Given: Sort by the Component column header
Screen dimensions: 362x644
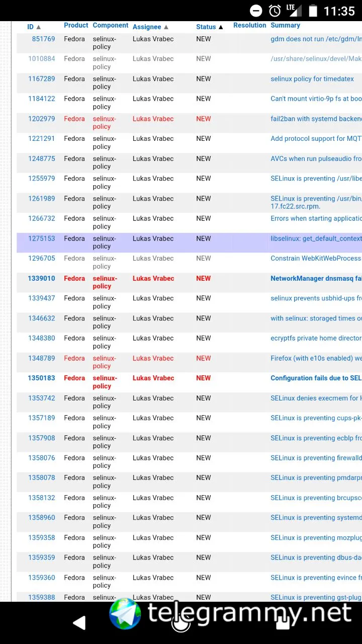Looking at the screenshot, I should coord(111,25).
